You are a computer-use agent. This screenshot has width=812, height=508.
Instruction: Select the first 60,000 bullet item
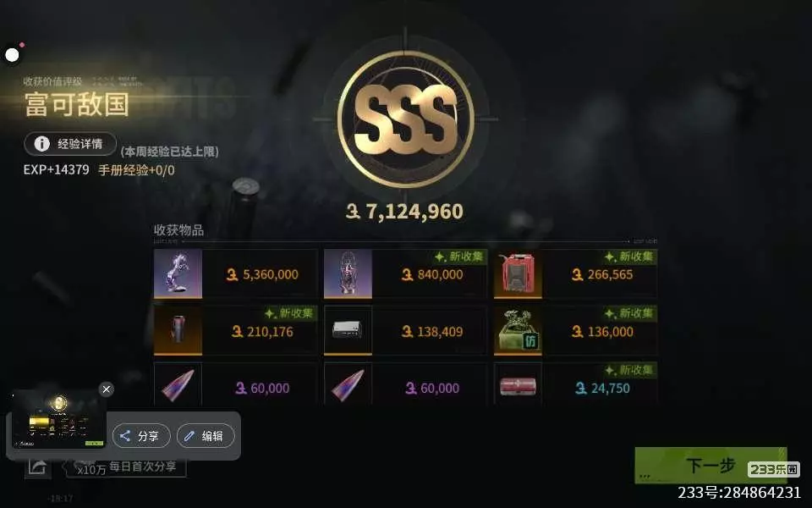click(236, 384)
